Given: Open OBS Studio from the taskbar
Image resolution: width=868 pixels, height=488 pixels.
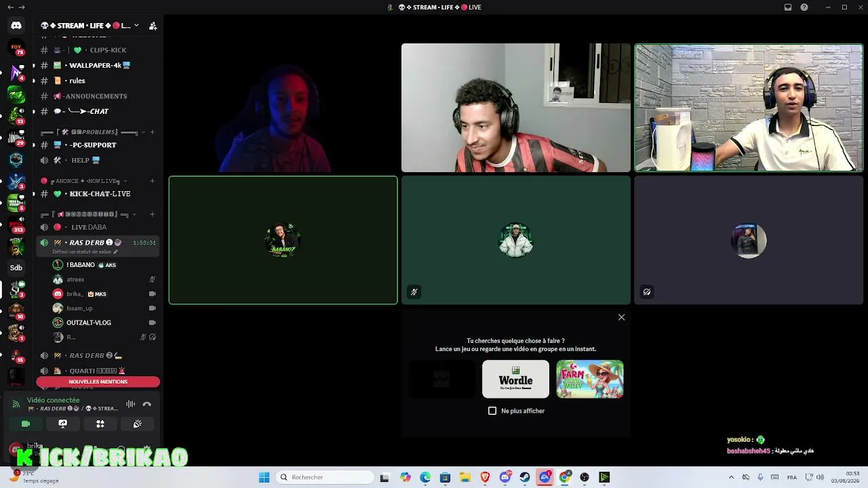Looking at the screenshot, I should [x=585, y=477].
